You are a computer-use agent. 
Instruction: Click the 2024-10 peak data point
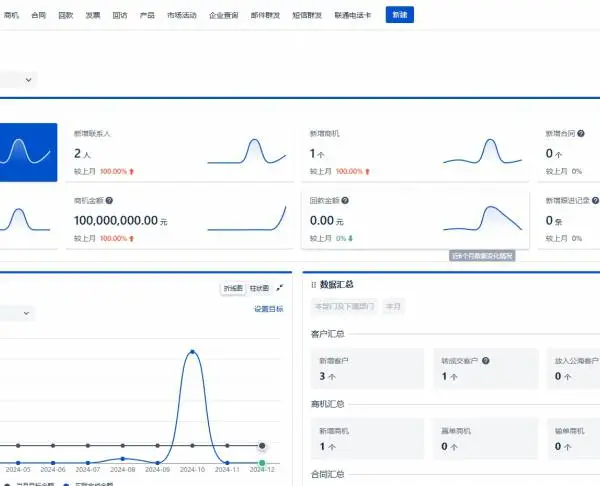click(x=192, y=352)
